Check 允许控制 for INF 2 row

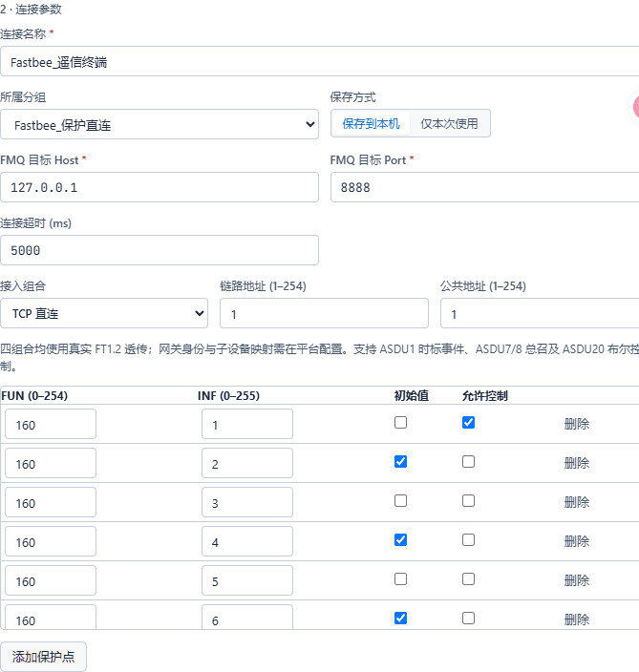(468, 462)
